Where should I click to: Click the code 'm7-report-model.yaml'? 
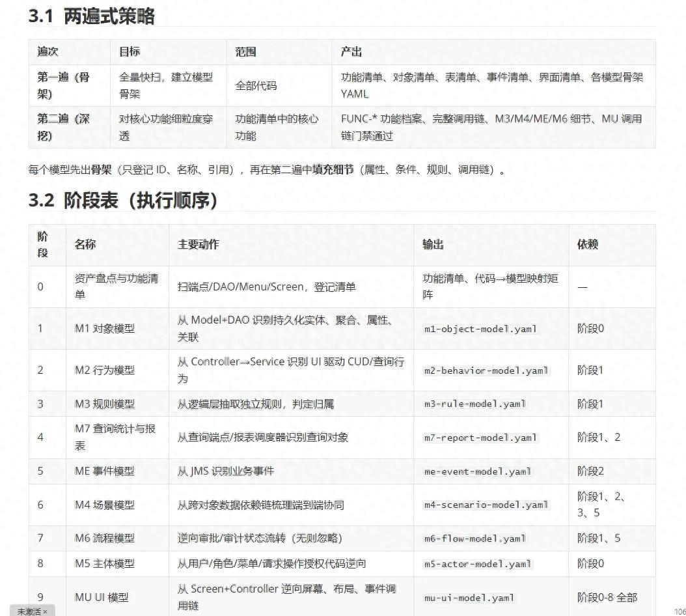pos(480,438)
